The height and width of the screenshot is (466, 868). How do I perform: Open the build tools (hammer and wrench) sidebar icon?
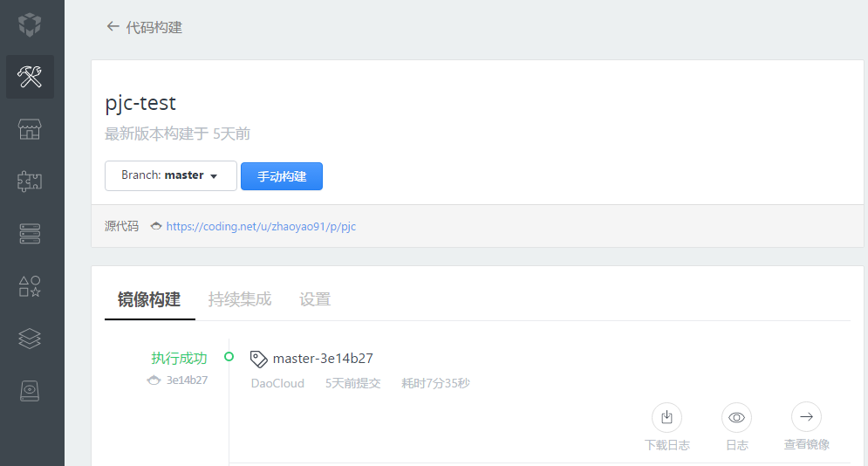pos(30,77)
